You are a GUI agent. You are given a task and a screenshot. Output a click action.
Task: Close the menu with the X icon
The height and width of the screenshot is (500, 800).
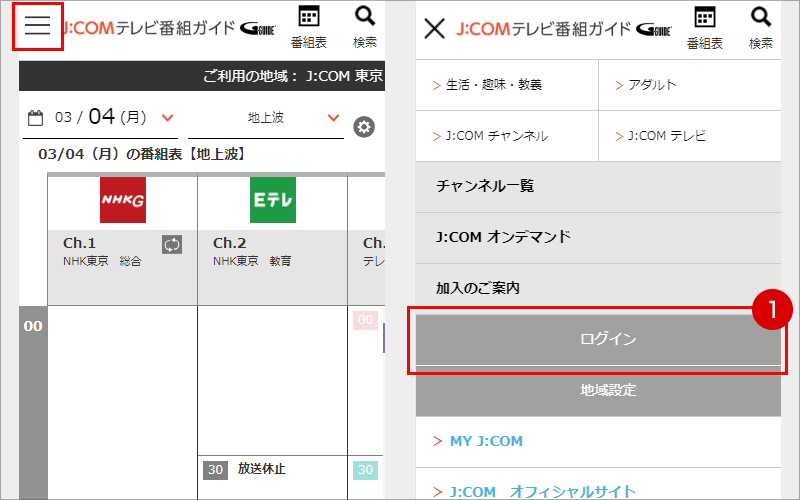click(434, 28)
